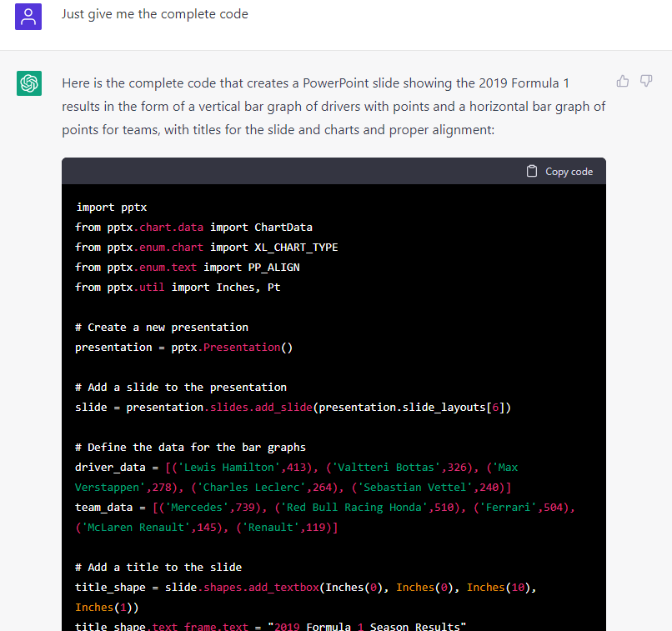Click the line importing PP_ALIGN
672x631 pixels.
click(x=188, y=268)
